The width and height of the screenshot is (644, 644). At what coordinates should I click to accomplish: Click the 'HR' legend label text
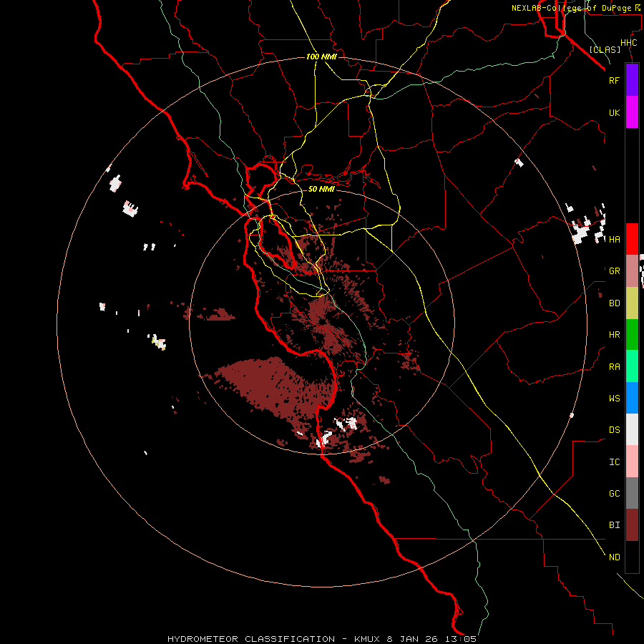tap(614, 335)
